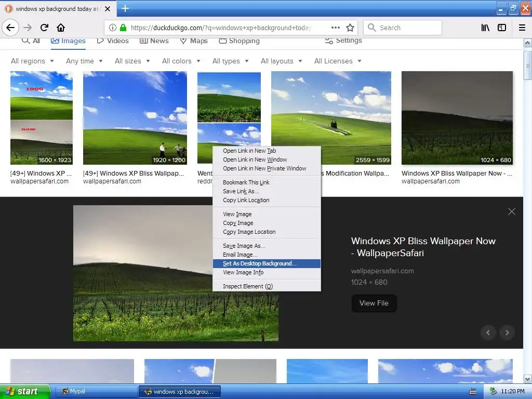
Task: Expand the All types filter
Action: click(230, 61)
